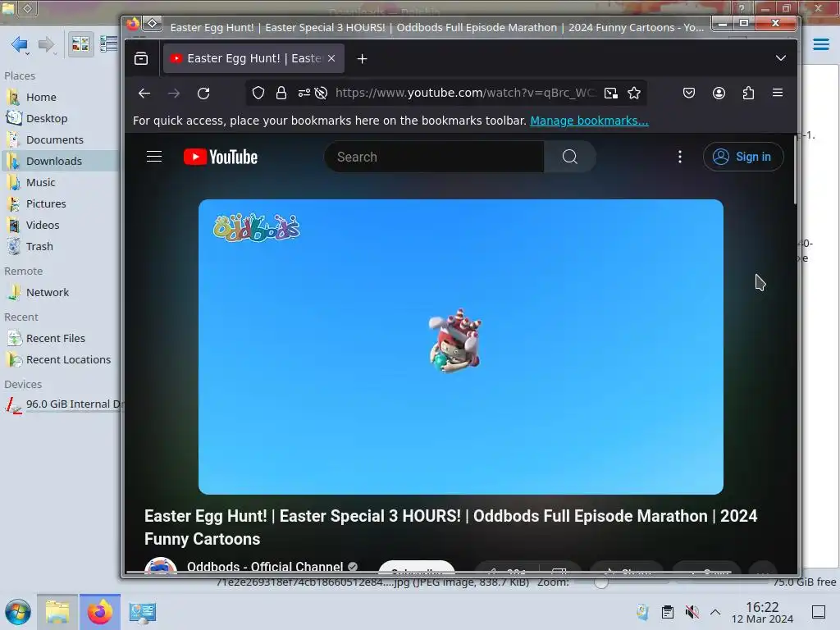Click the Firefox page vertical scrollbar

[795, 169]
